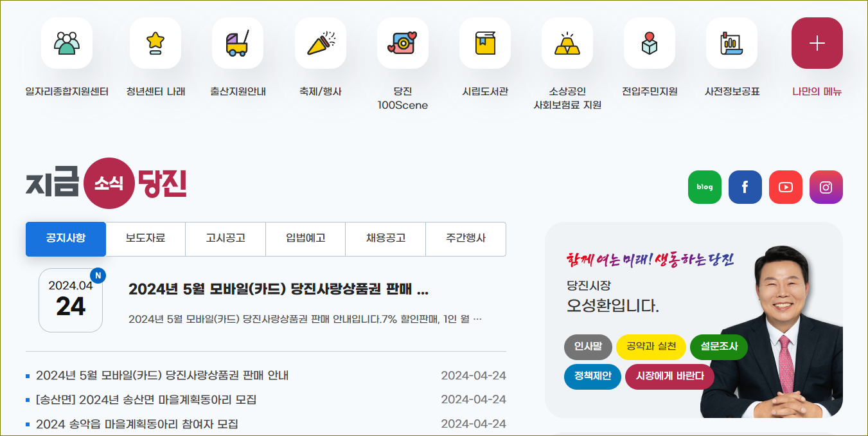Click the 나만의 메뉴 plus button

pyautogui.click(x=817, y=44)
